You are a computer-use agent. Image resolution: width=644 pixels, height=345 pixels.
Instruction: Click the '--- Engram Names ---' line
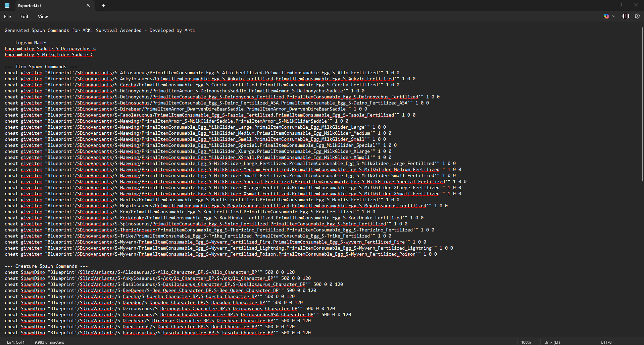tap(32, 42)
